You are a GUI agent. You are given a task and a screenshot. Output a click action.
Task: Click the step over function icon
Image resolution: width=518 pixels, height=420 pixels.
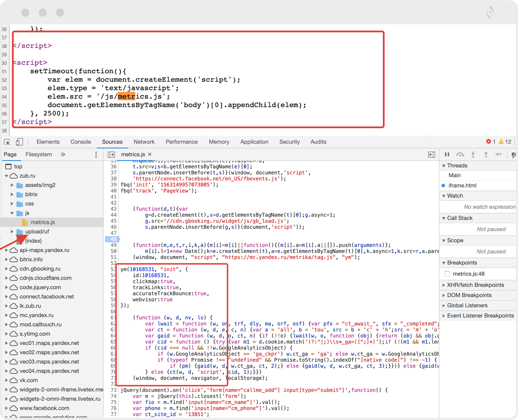[x=460, y=155]
